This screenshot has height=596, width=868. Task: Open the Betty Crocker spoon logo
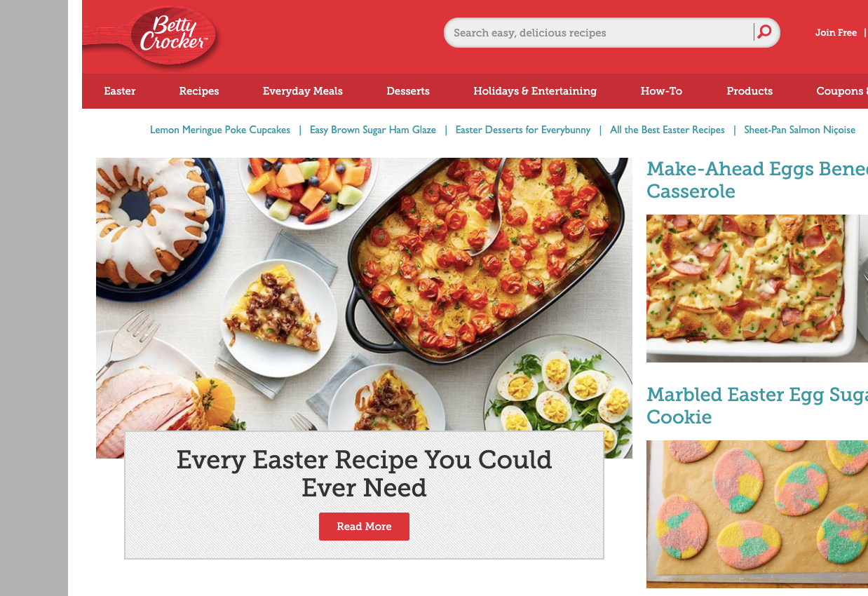[x=152, y=35]
